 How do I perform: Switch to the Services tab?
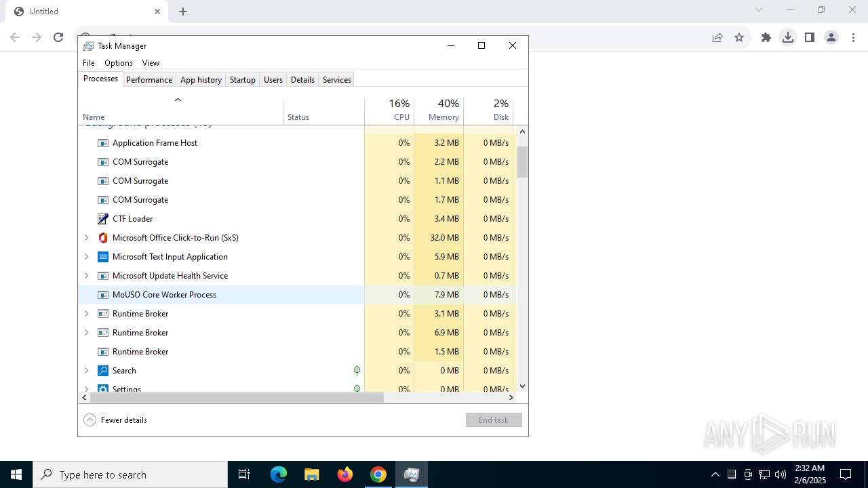pos(337,80)
